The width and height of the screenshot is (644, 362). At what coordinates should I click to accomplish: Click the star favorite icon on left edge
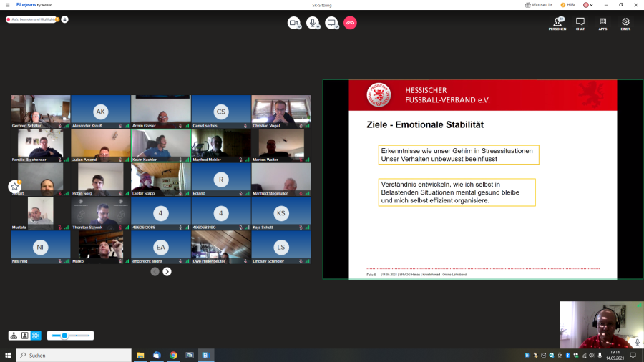click(x=14, y=187)
